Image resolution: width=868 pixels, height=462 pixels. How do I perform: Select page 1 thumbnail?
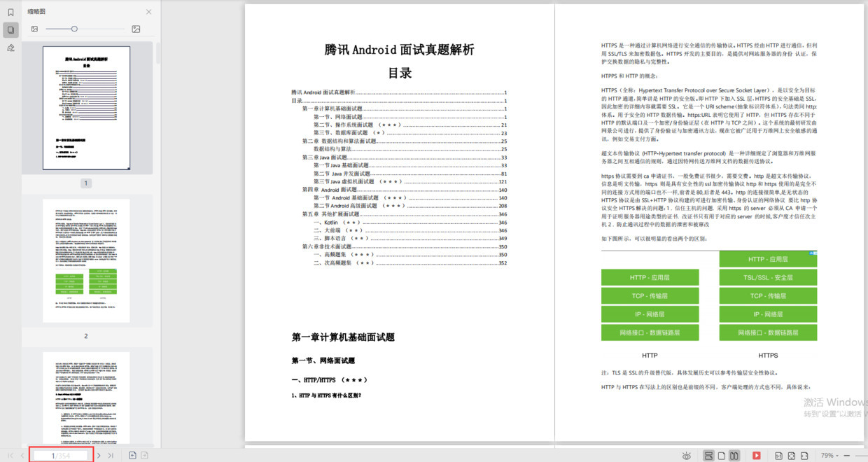click(86, 108)
